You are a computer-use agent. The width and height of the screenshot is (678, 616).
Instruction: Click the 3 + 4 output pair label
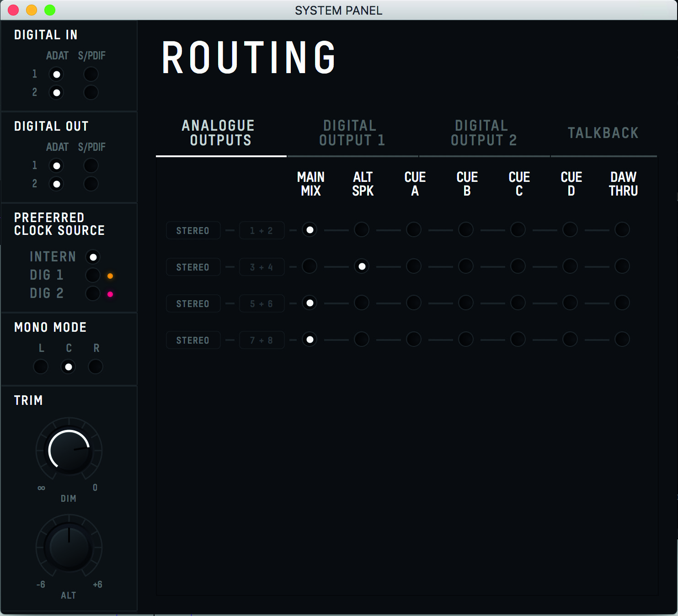click(262, 267)
